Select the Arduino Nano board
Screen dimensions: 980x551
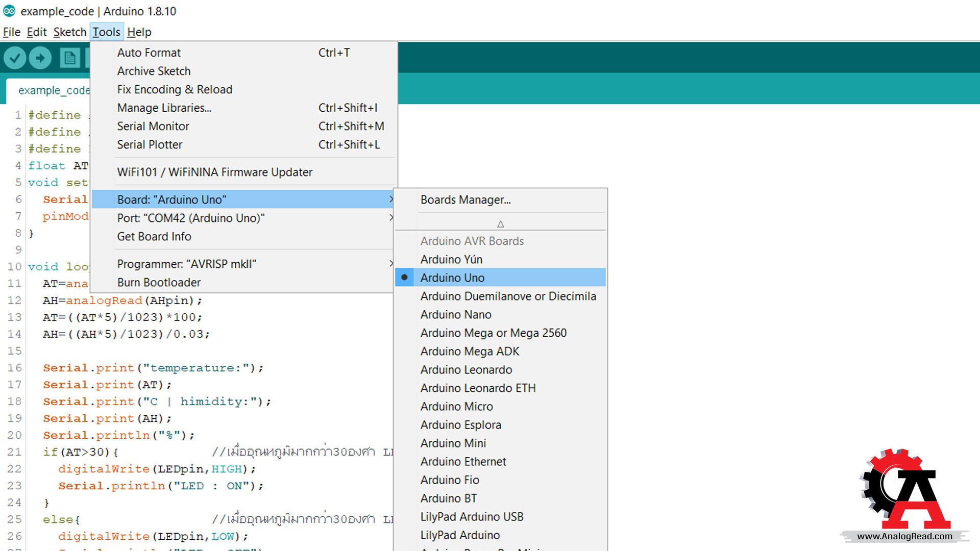(500, 314)
